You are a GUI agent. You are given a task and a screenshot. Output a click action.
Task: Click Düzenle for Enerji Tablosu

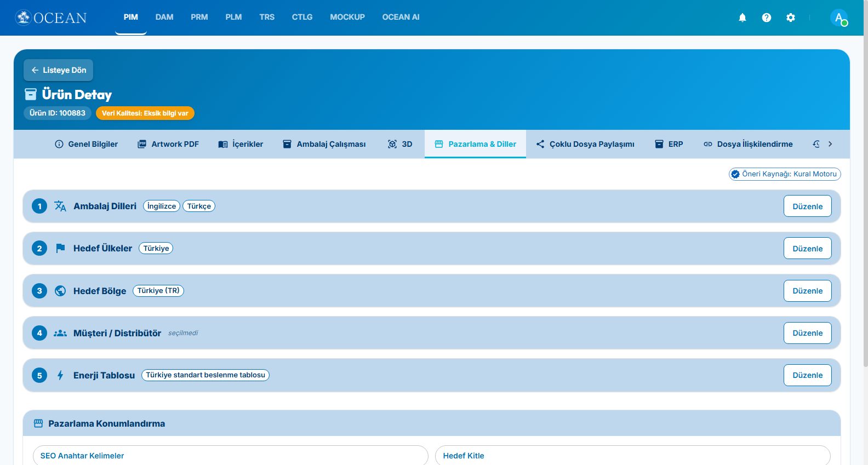click(807, 375)
